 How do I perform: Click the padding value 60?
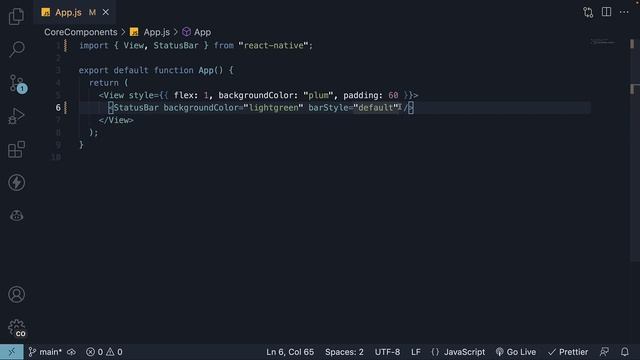pyautogui.click(x=393, y=95)
